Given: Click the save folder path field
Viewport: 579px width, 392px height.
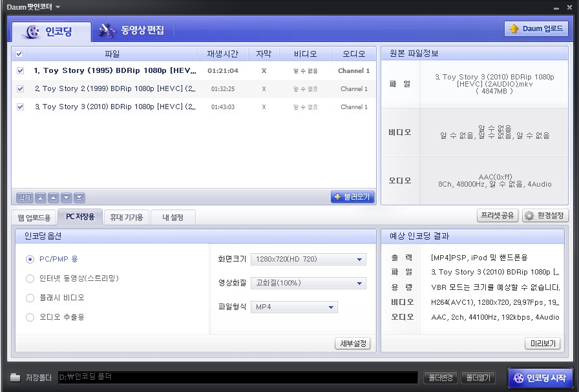Looking at the screenshot, I should [x=238, y=377].
